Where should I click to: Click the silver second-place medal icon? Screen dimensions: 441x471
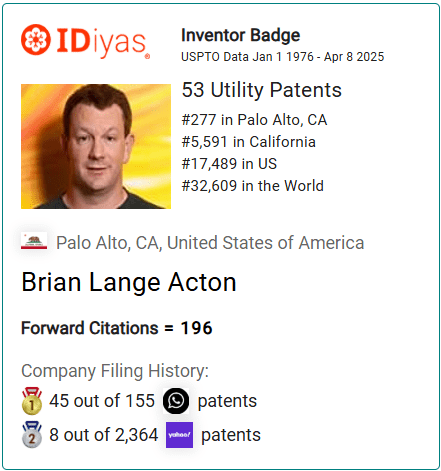[x=32, y=435]
